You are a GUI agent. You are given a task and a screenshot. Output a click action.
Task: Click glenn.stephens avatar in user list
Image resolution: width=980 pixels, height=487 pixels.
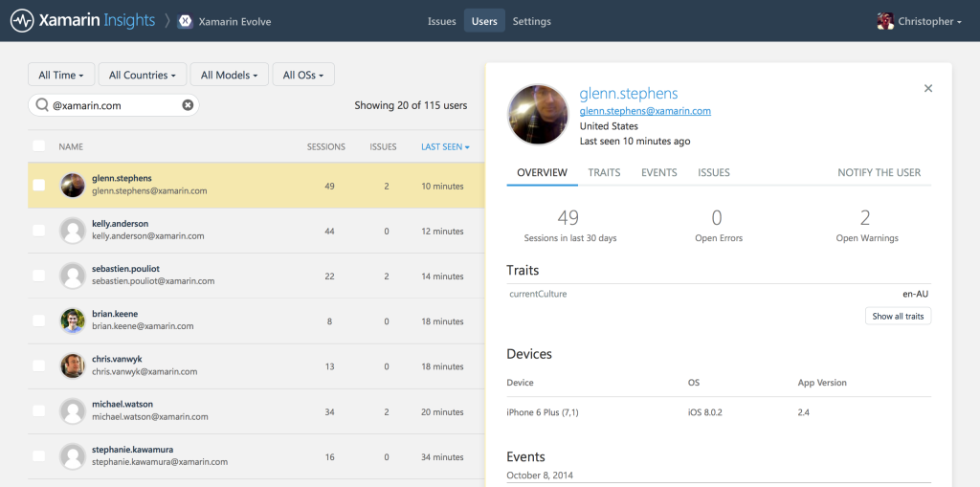[x=73, y=185]
